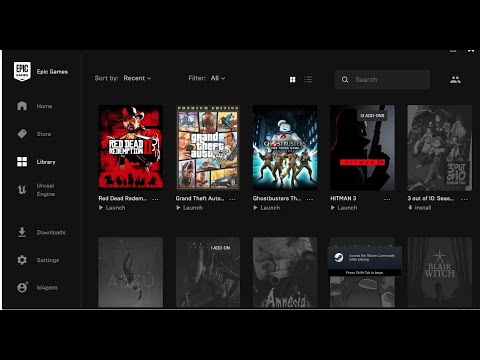Open the Downloads arrow icon
This screenshot has width=480, height=360.
click(22, 232)
